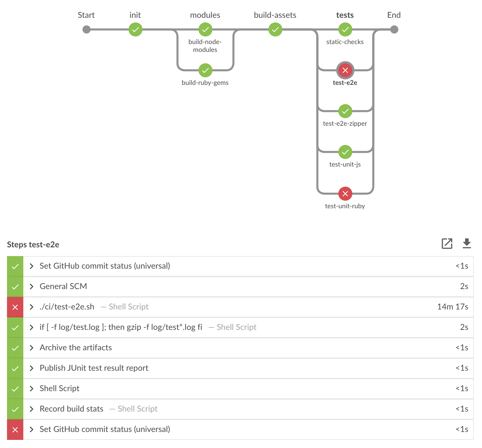Open the build-assets stage node
The image size is (482, 448).
coord(275,29)
